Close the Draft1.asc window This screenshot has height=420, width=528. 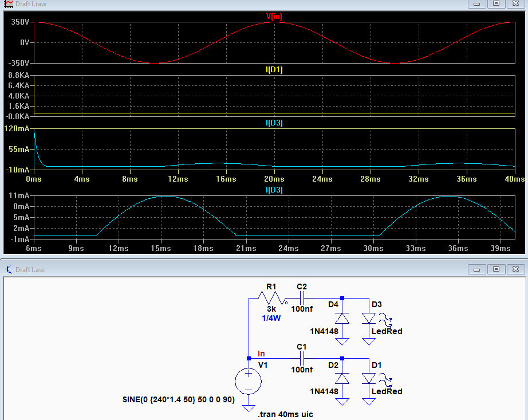[x=516, y=269]
